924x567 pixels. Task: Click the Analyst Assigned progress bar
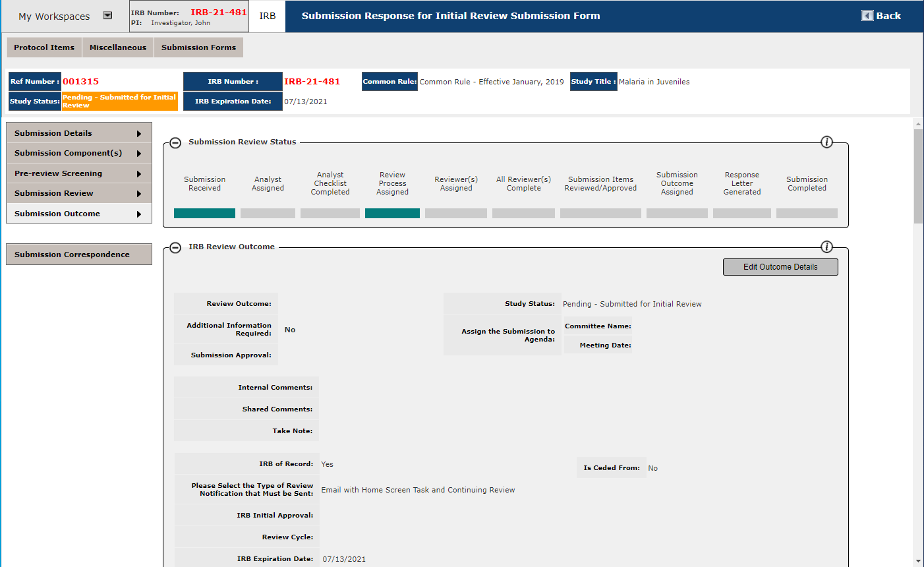click(x=268, y=213)
